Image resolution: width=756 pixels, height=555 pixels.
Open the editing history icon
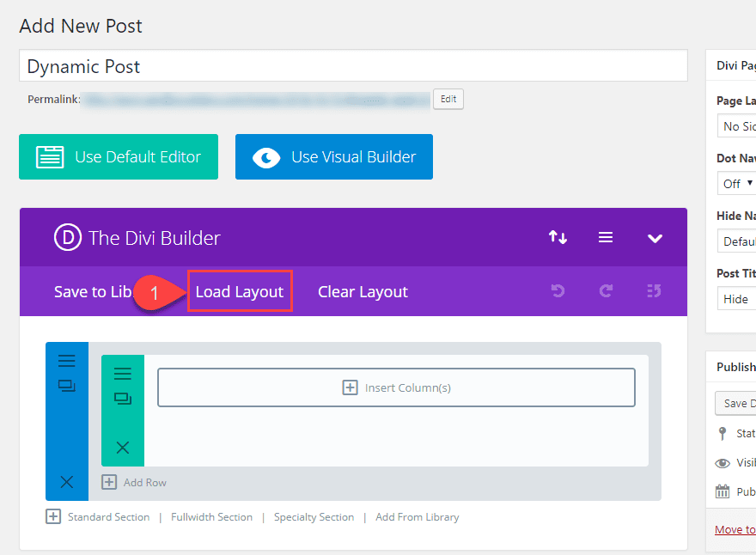point(654,292)
